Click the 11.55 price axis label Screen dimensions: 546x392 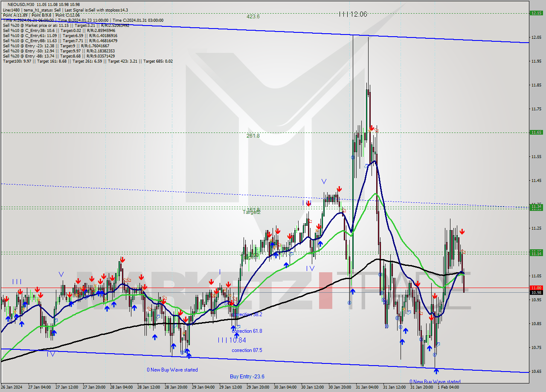(x=536, y=157)
